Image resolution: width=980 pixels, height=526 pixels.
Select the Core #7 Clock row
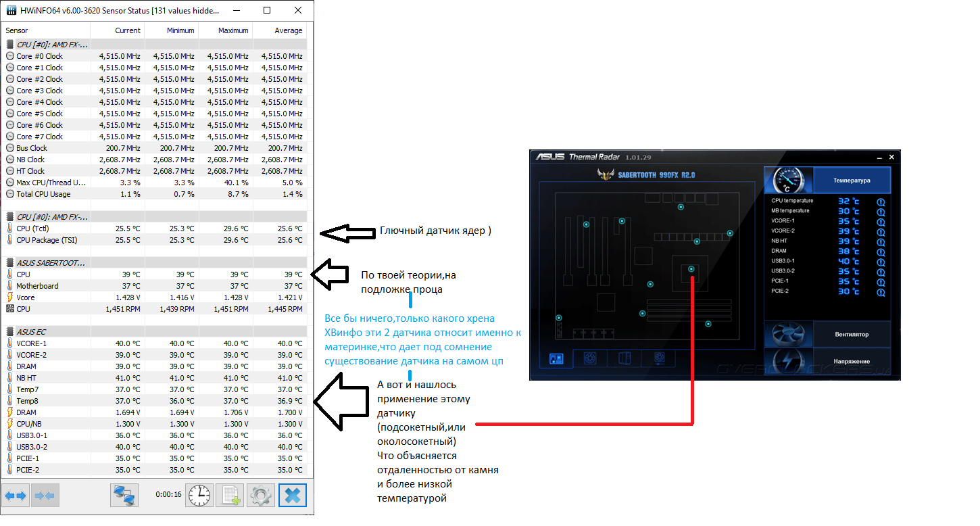pyautogui.click(x=155, y=137)
